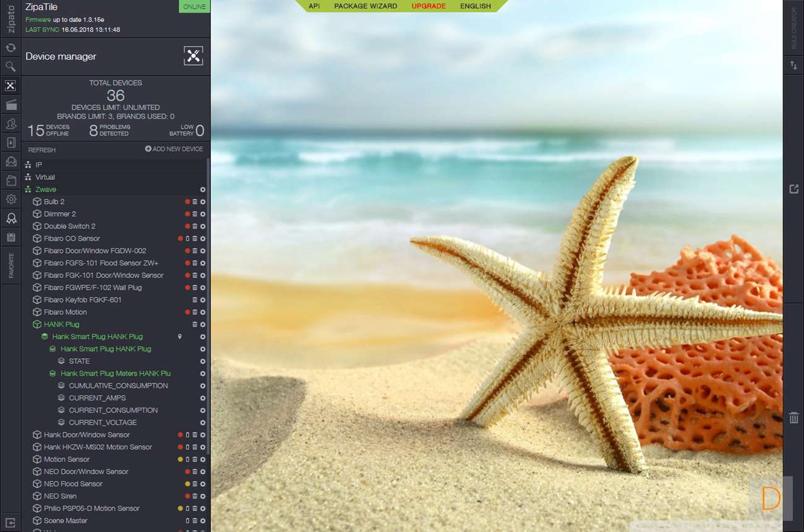Image resolution: width=804 pixels, height=532 pixels.
Task: Expand the IP network node
Action: tap(38, 165)
